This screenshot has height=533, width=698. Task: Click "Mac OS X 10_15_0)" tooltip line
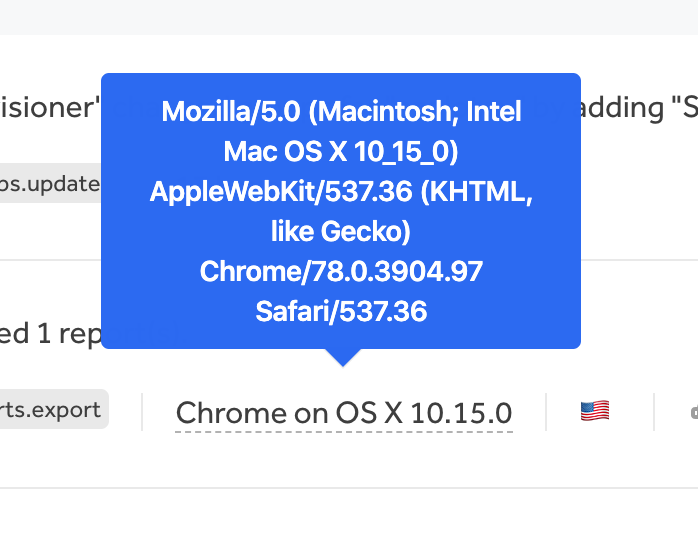point(341,151)
